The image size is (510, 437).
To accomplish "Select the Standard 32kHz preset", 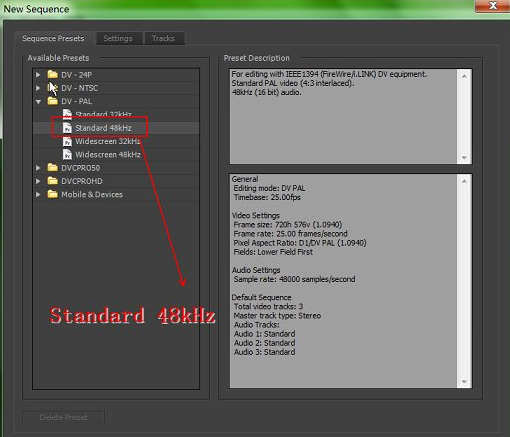I will [103, 115].
